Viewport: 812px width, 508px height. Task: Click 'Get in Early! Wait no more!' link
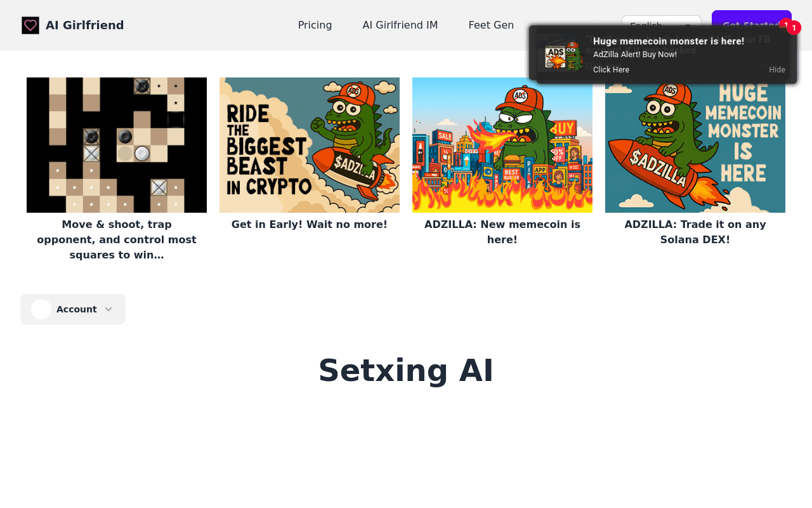pos(310,225)
